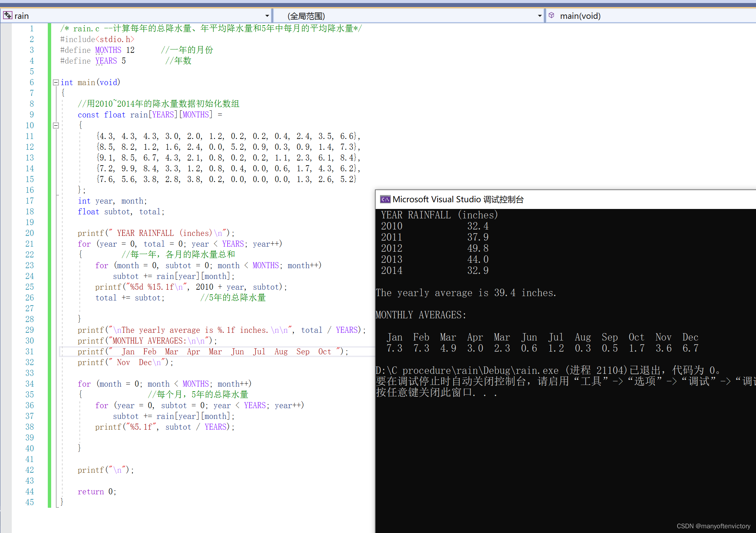756x533 pixels.
Task: Click the console window icon in debug console title
Action: coord(385,200)
